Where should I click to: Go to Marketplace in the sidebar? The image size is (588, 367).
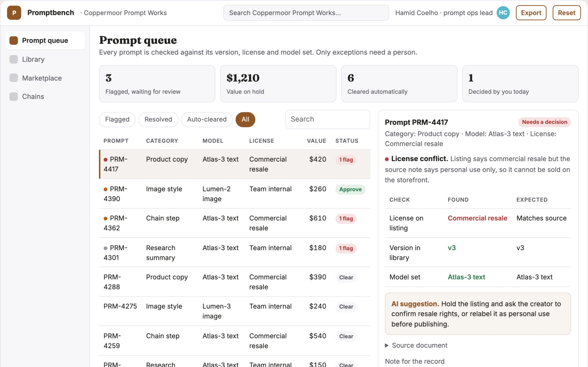[45, 78]
